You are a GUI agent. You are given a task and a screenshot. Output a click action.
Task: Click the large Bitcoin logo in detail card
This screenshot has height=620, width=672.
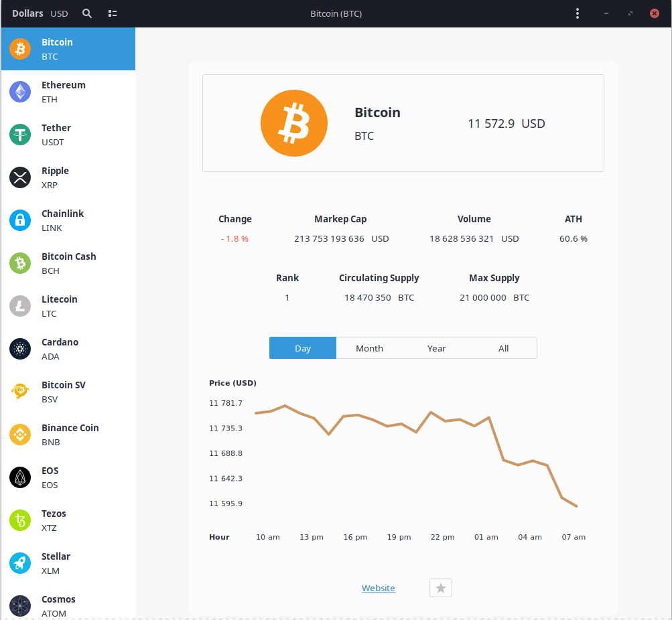294,123
